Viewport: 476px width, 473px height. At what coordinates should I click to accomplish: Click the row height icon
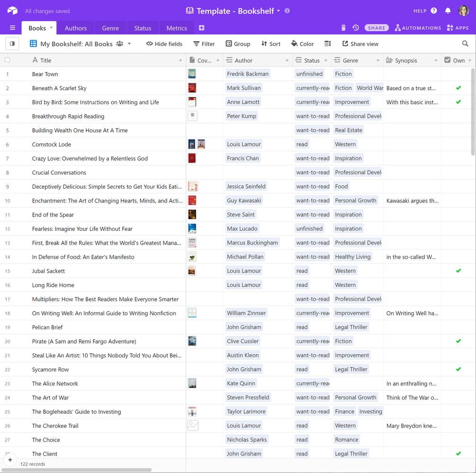(328, 44)
